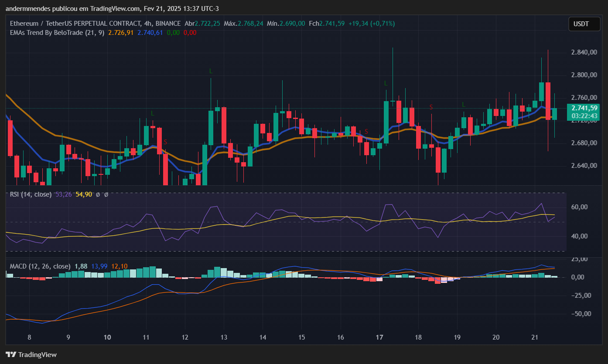Click the close value Fch 2.741,59

(x=327, y=24)
